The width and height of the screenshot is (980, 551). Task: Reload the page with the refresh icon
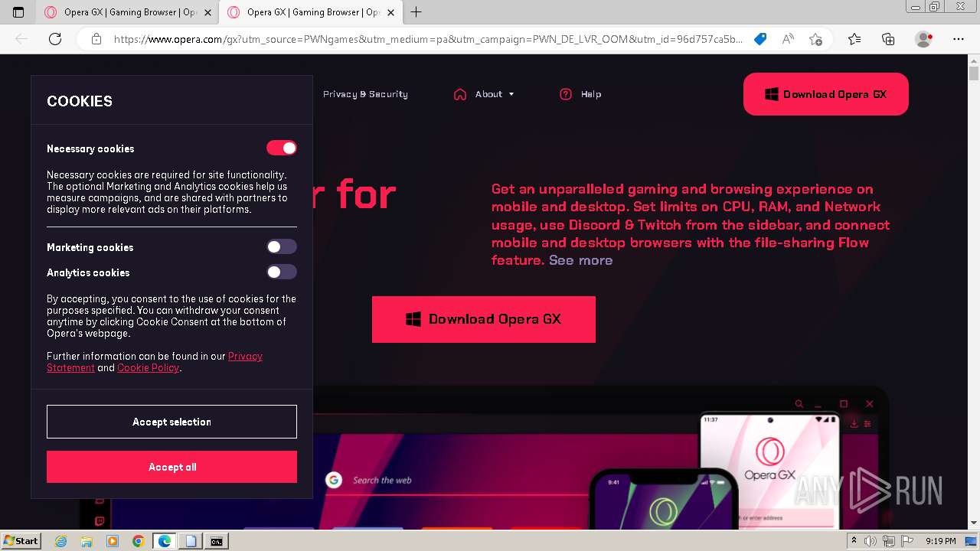pos(55,39)
